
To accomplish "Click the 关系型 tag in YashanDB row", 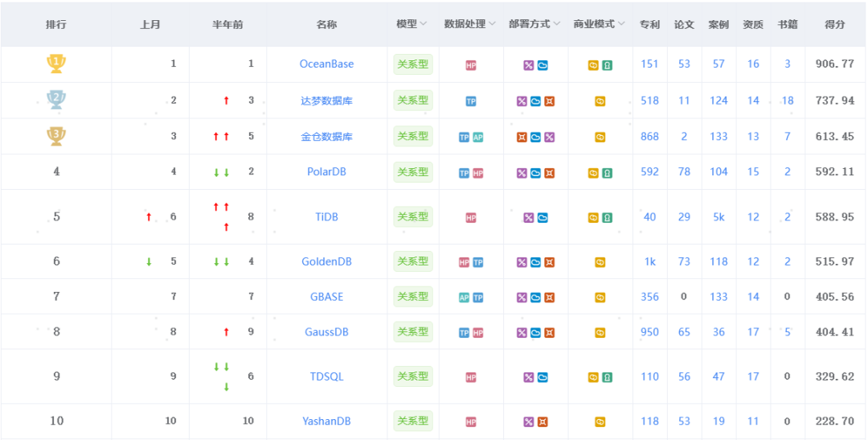I will [x=413, y=421].
